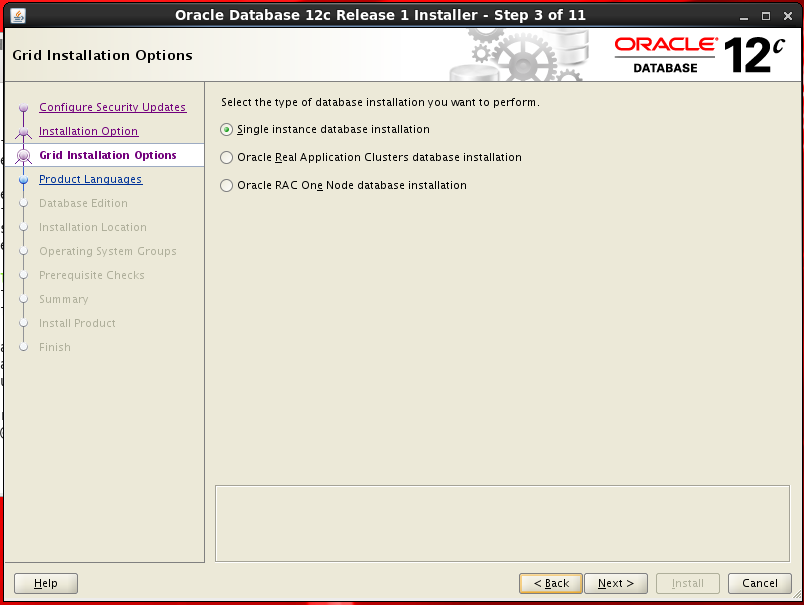Select the Grid Installation Options step
Viewport: 804px width, 605px height.
pos(108,155)
